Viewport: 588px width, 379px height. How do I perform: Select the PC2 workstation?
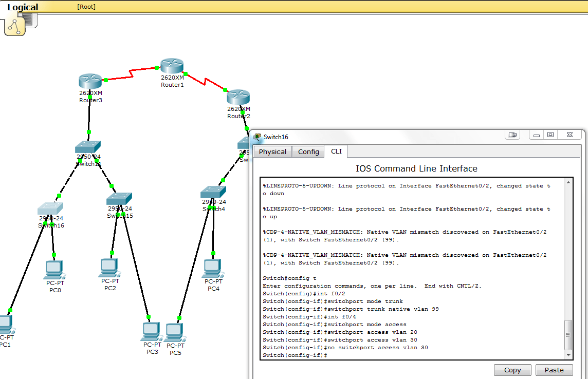point(109,268)
